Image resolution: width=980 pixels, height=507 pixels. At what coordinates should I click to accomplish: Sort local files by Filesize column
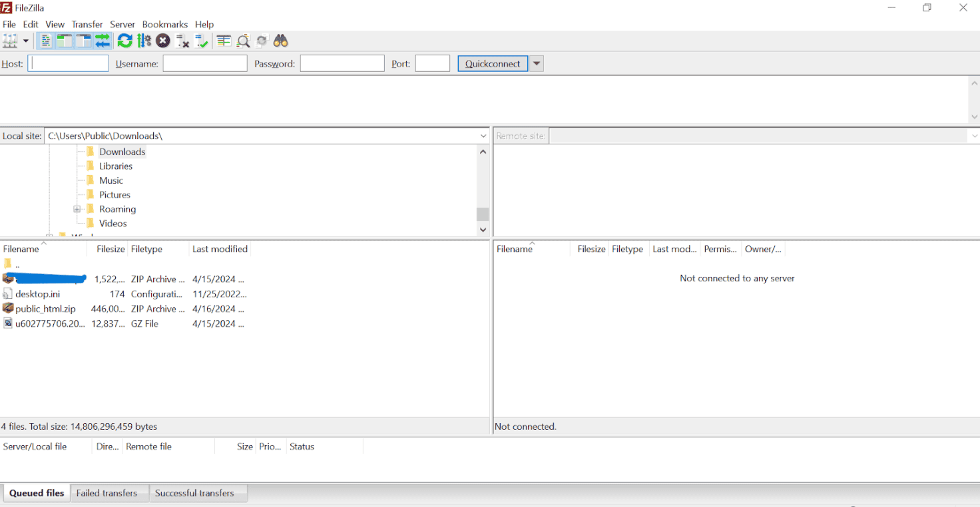[x=107, y=249]
